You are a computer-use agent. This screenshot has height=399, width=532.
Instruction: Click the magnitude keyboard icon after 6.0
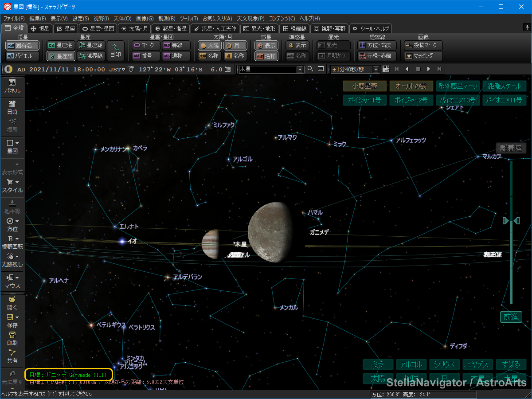228,70
